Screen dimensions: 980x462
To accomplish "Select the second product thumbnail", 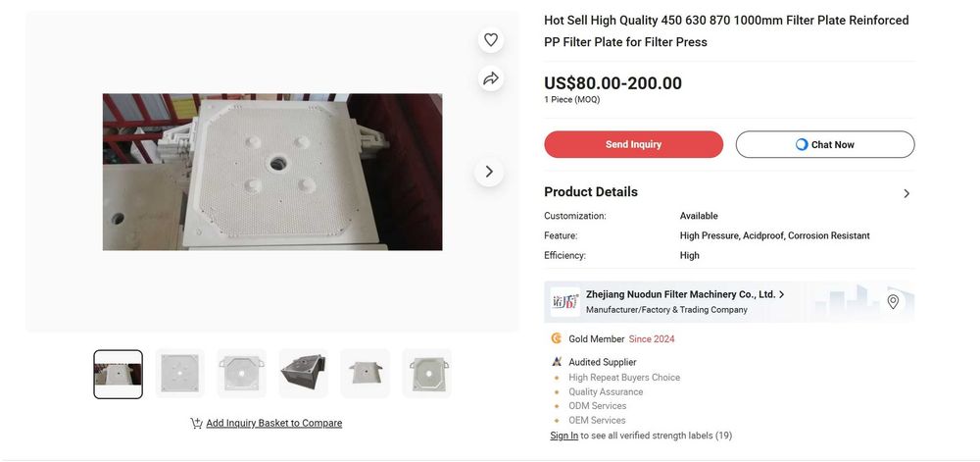I will coord(180,375).
